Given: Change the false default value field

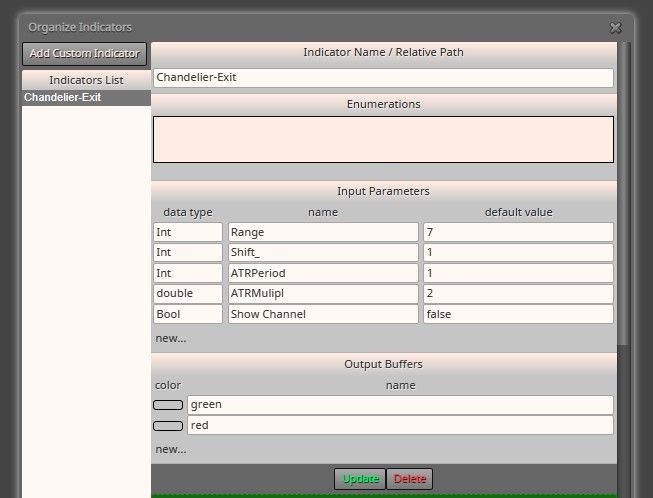Looking at the screenshot, I should [x=518, y=314].
